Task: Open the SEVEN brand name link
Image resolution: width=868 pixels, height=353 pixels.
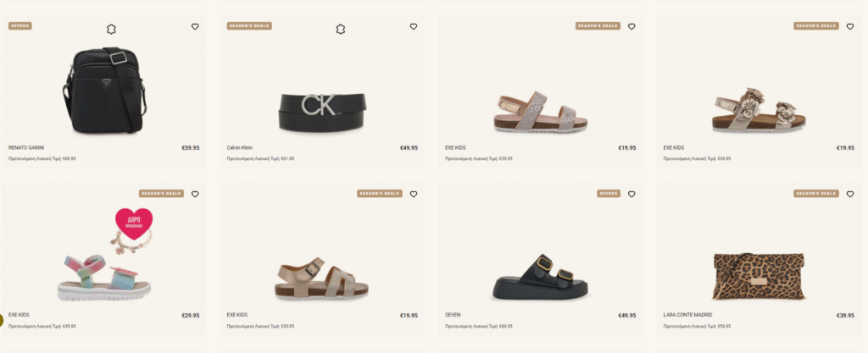Action: pyautogui.click(x=453, y=315)
